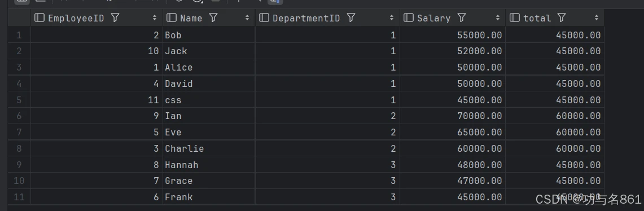Open the filter for Salary column
The width and height of the screenshot is (644, 211).
pyautogui.click(x=462, y=18)
